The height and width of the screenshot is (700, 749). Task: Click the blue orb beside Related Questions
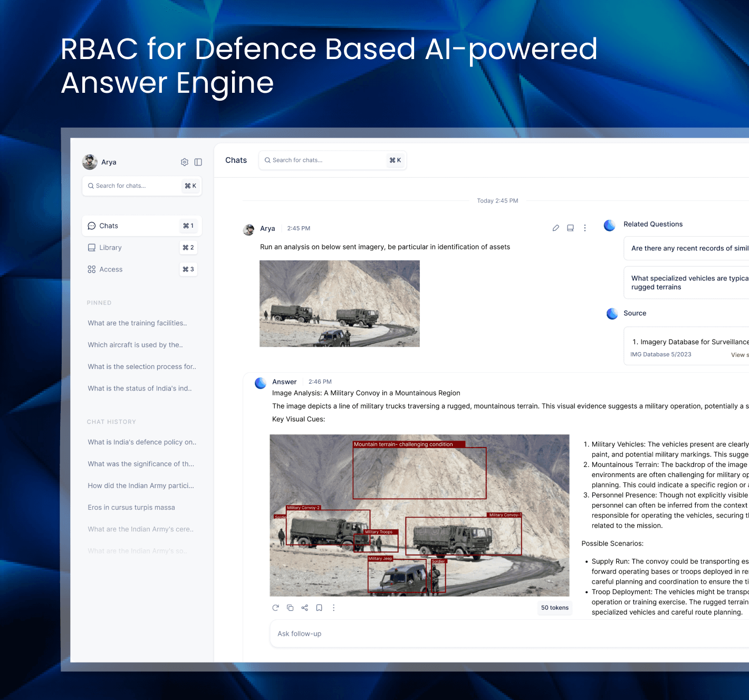pyautogui.click(x=610, y=226)
